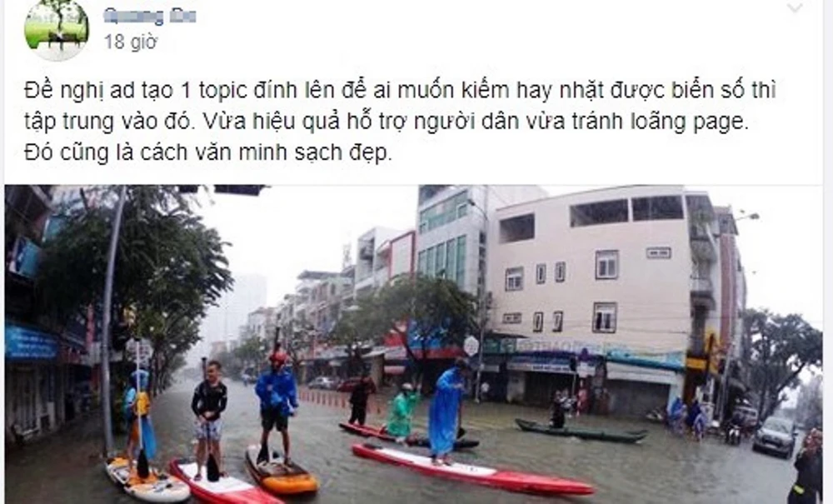Click the blue shop sign at photo's left edge
This screenshot has width=833, height=504.
point(32,343)
